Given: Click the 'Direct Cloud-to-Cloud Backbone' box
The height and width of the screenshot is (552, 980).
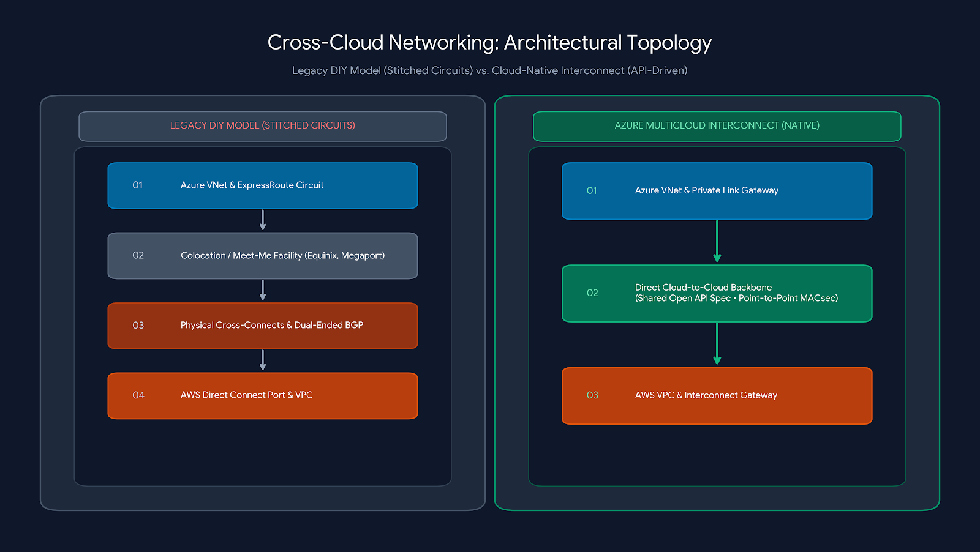Looking at the screenshot, I should [717, 293].
